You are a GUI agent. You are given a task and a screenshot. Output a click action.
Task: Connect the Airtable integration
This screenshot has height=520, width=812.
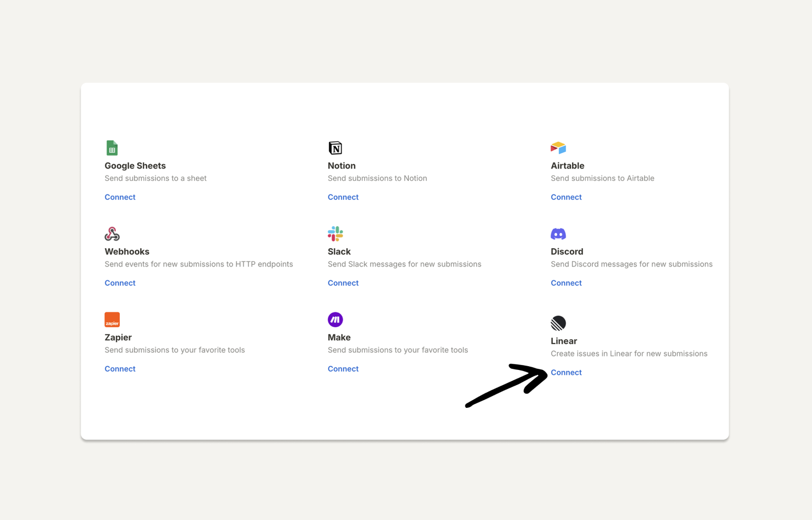pyautogui.click(x=566, y=197)
